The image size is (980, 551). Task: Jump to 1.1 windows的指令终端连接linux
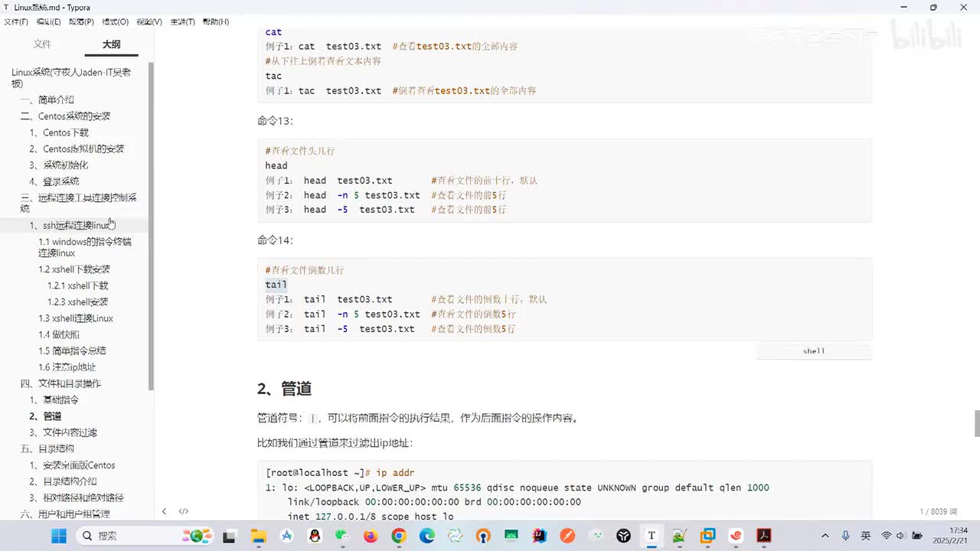click(85, 247)
